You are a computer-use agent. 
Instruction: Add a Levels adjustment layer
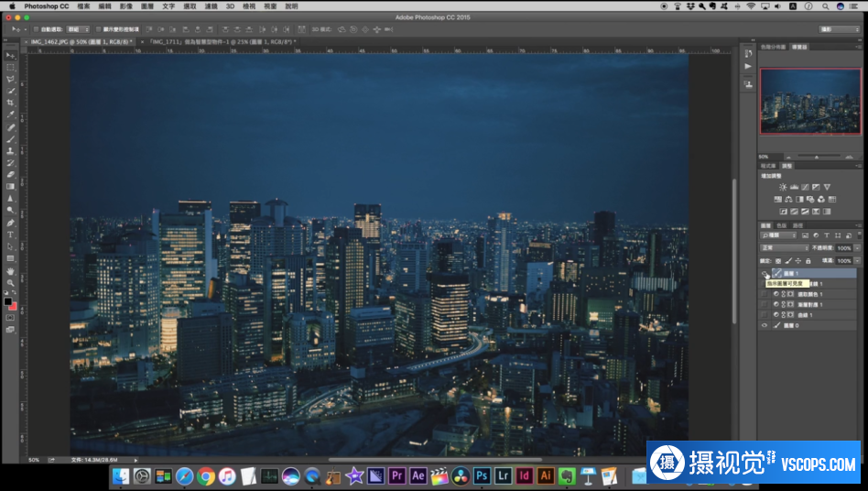click(x=795, y=187)
